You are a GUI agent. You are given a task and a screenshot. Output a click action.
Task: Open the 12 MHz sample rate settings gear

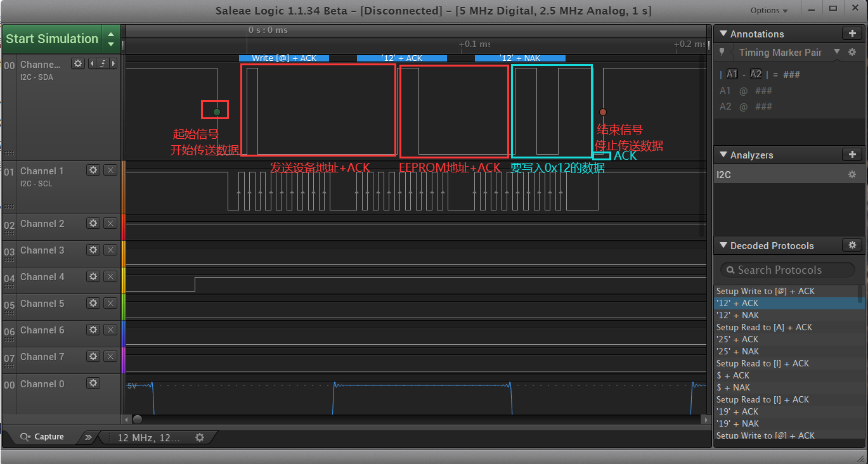[200, 437]
